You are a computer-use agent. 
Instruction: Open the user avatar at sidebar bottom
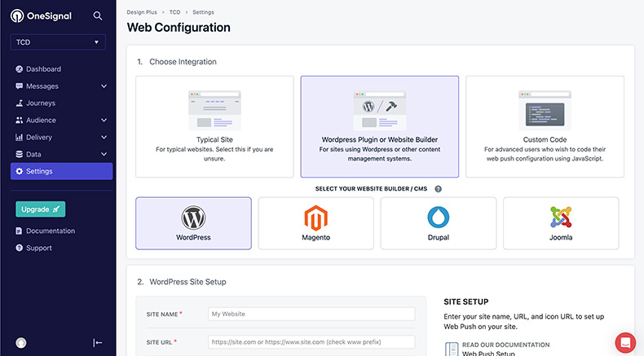[x=20, y=343]
